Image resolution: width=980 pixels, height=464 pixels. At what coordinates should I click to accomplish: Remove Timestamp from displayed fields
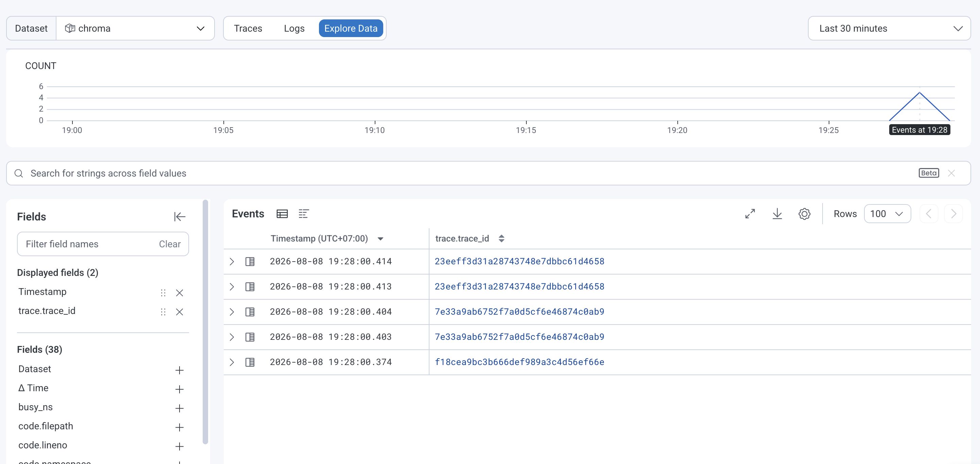tap(180, 293)
